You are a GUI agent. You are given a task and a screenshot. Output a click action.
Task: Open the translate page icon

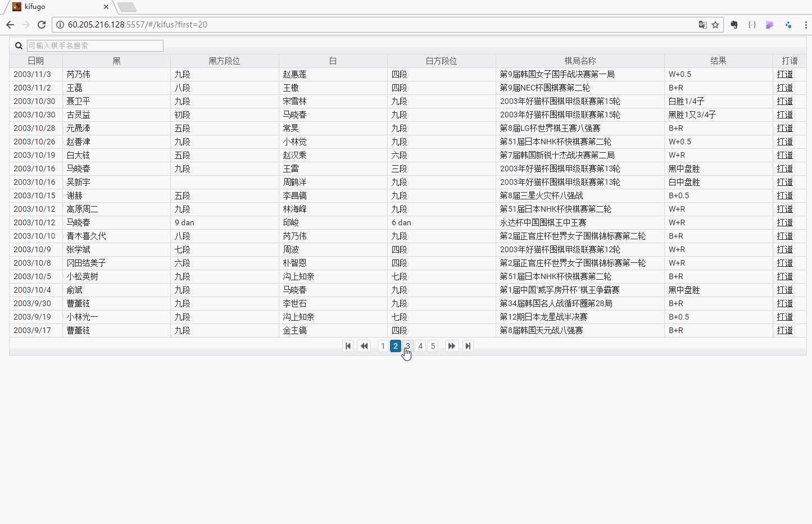tap(702, 25)
